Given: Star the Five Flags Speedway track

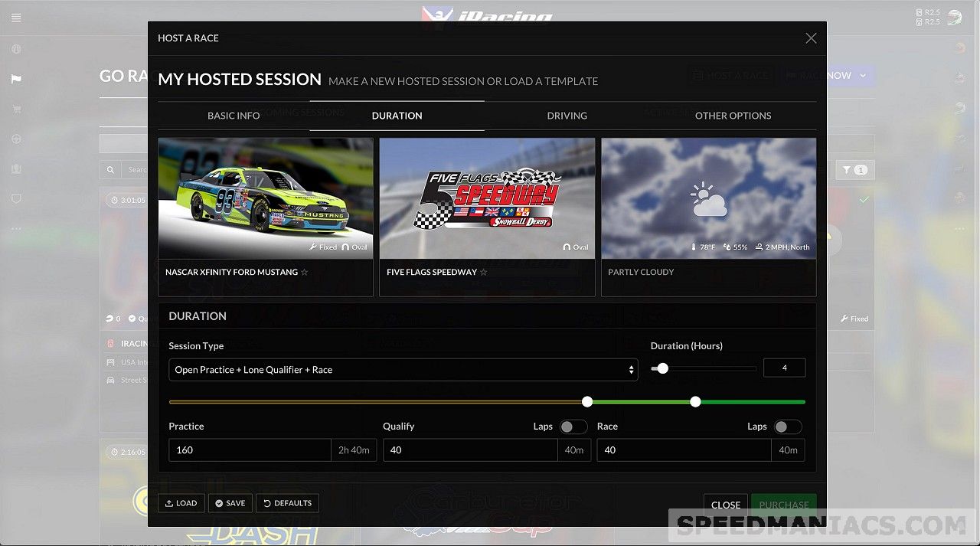Looking at the screenshot, I should point(483,272).
